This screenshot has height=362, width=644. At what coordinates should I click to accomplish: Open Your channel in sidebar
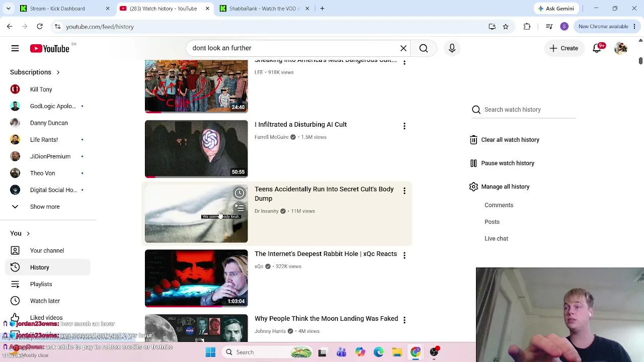(x=48, y=250)
